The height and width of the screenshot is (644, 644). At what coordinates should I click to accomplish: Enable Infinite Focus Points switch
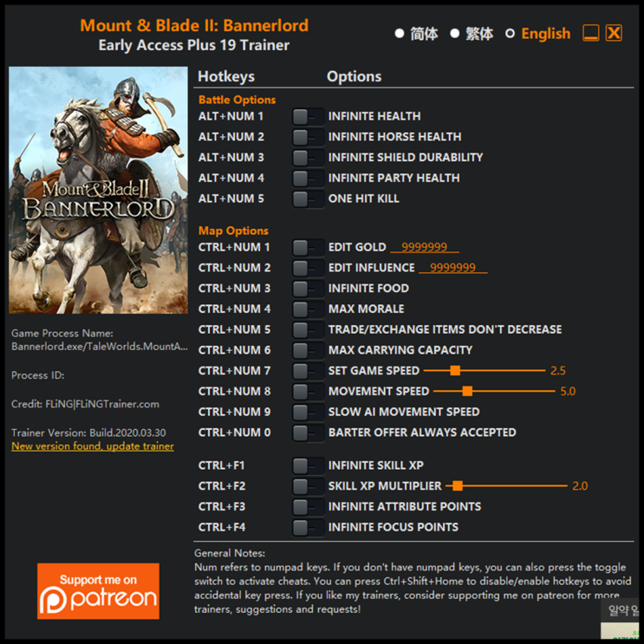(x=308, y=527)
